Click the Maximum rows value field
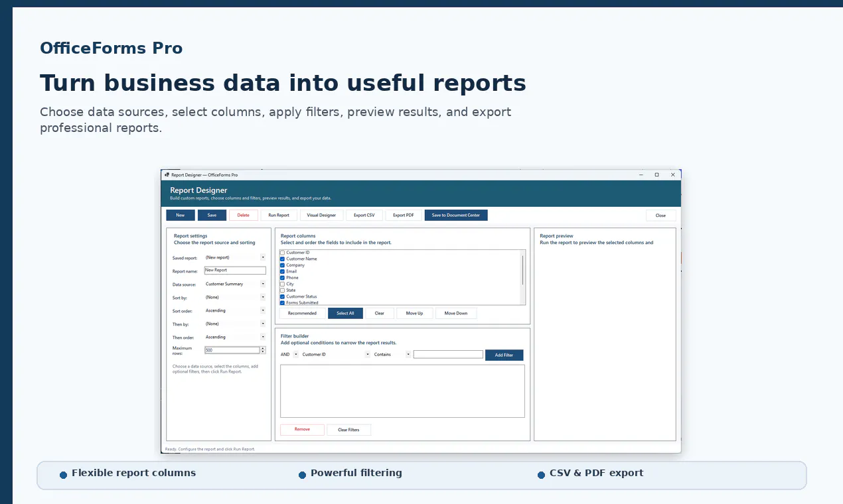843x504 pixels. click(232, 350)
